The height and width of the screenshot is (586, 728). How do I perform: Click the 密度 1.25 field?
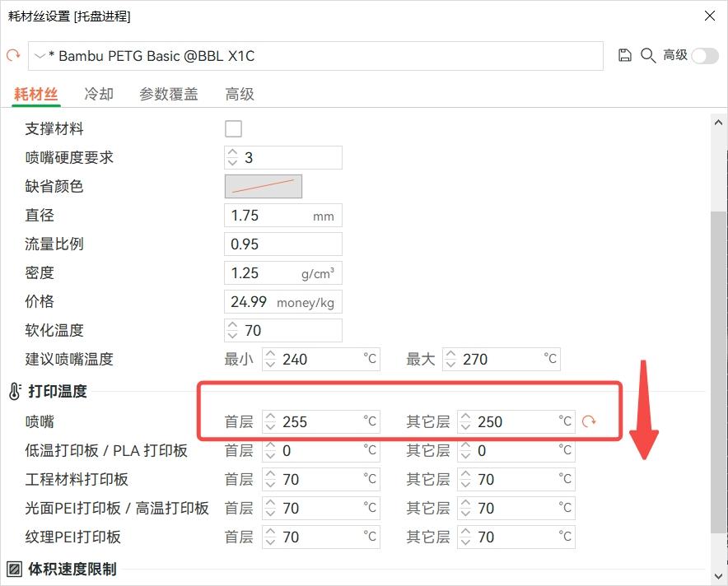point(283,272)
